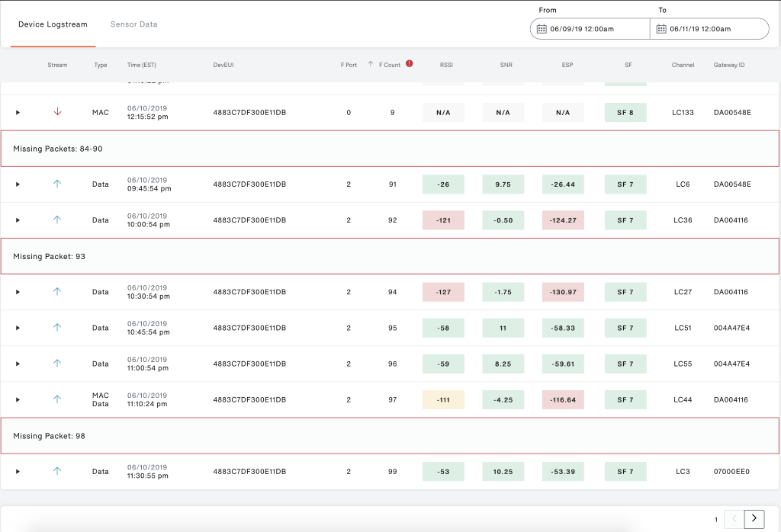This screenshot has height=532, width=781.
Task: Click the uplink arrow for F Count 95
Action: click(x=57, y=328)
